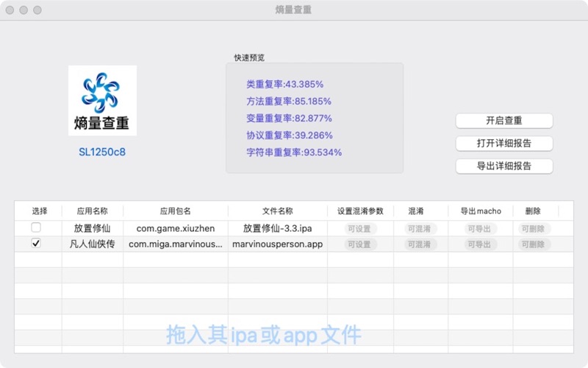
Task: Tick the checkbox for 放置修仙 row
Action: pos(36,227)
